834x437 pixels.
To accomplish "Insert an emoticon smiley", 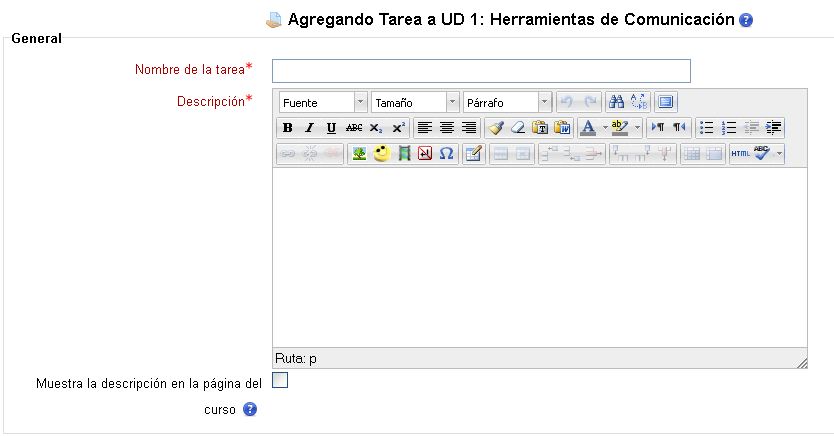I will point(381,154).
